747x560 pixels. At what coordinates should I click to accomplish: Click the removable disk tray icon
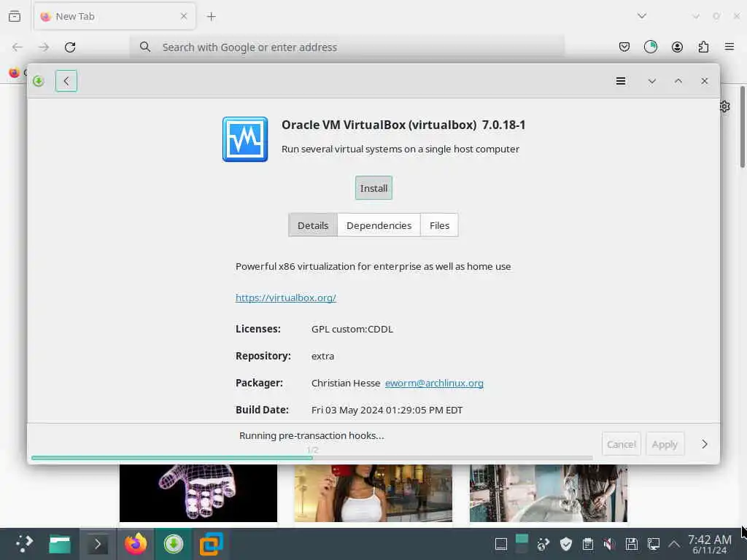pyautogui.click(x=631, y=544)
